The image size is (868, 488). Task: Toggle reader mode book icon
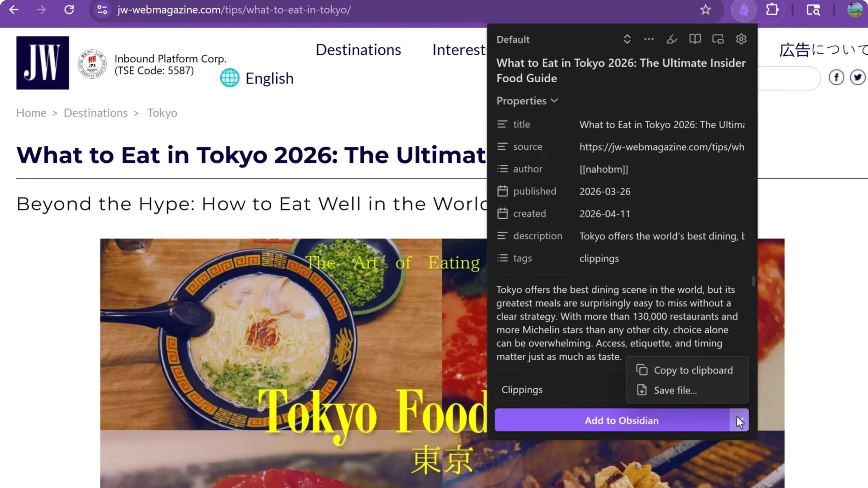click(695, 40)
